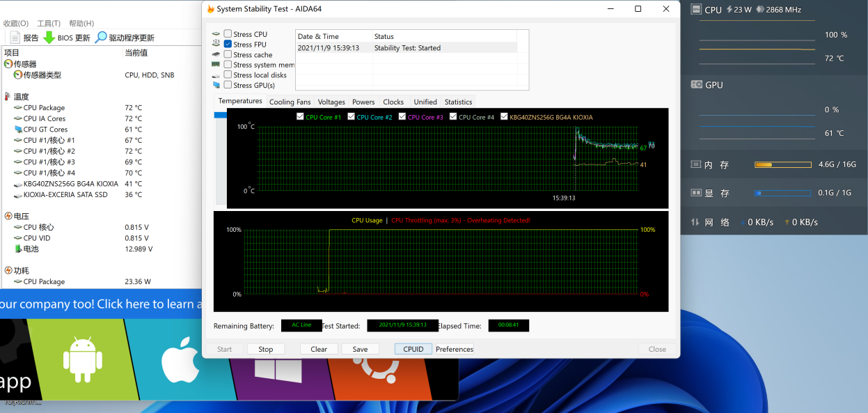
Task: Enable the Stress CPU checkbox
Action: point(228,34)
